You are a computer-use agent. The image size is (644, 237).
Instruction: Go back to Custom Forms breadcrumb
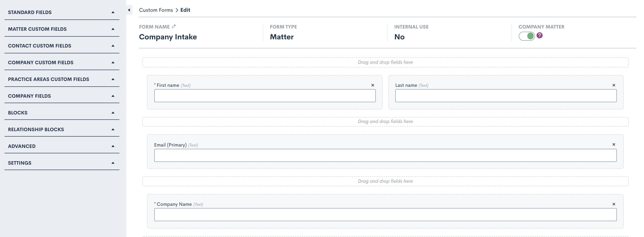click(156, 10)
